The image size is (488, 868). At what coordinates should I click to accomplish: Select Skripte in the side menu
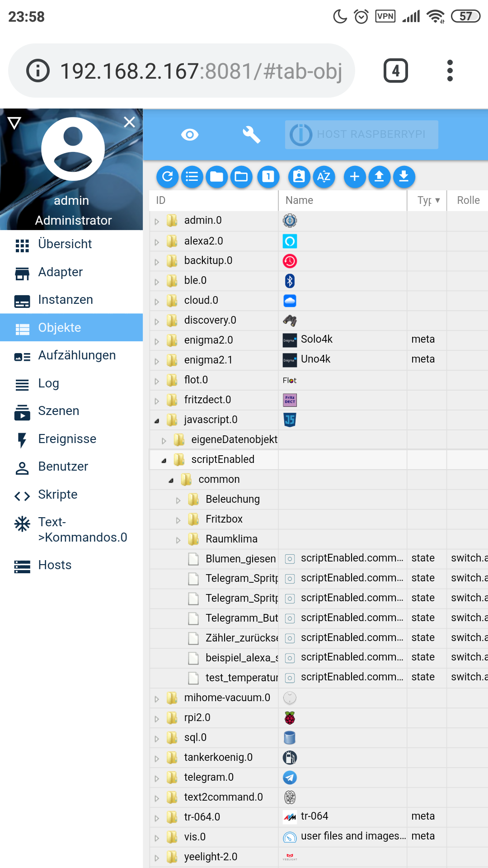pyautogui.click(x=58, y=495)
